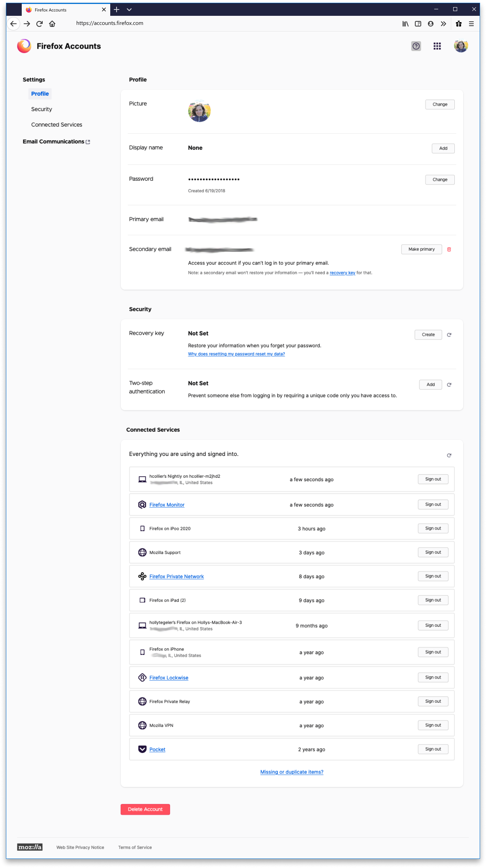Sign out of Firefox on iPad (2)

(x=433, y=600)
